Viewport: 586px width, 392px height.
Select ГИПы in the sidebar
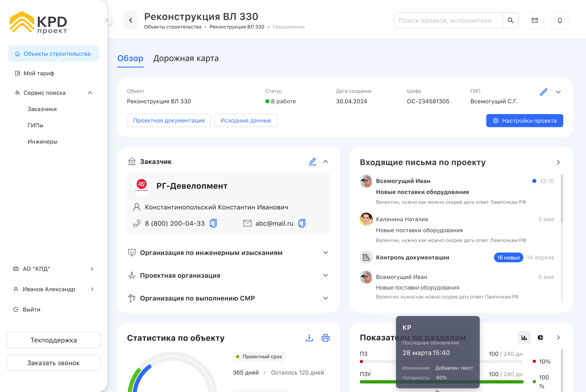[x=36, y=125]
